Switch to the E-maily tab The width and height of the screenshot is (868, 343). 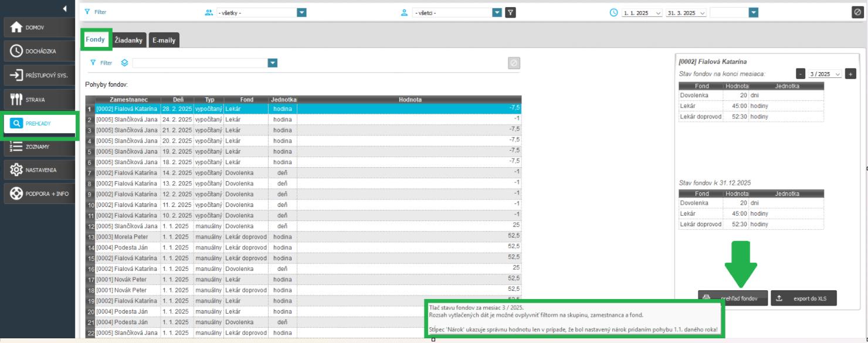click(164, 40)
